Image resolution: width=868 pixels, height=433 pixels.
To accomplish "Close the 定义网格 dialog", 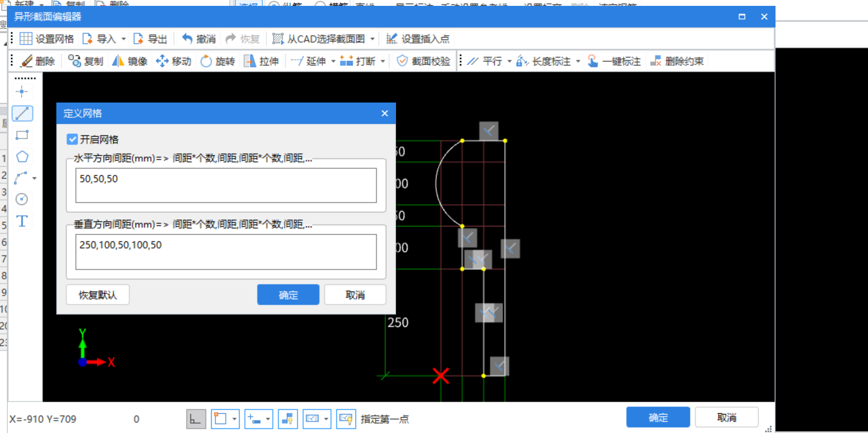I will [x=385, y=113].
